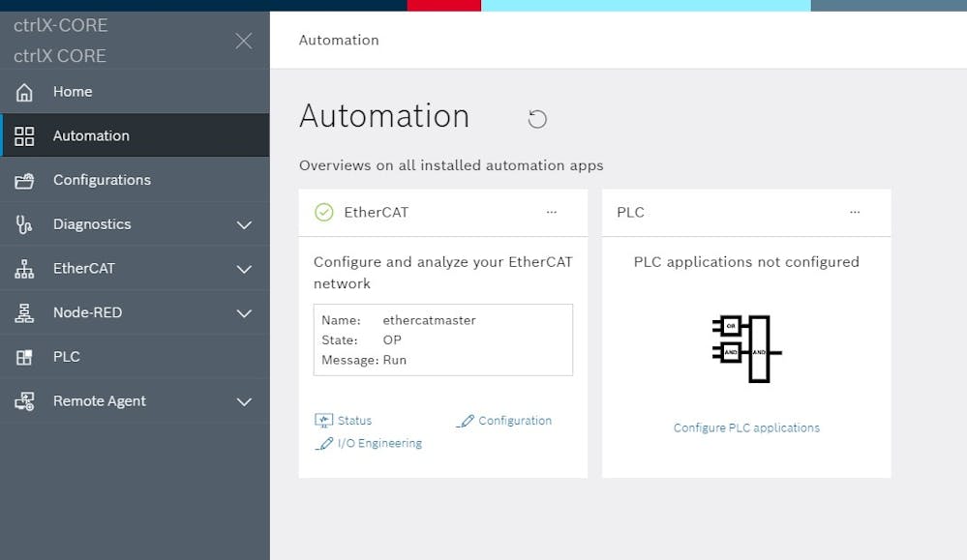967x560 pixels.
Task: Click the ctrlX-CORE device name header
Action: point(60,25)
